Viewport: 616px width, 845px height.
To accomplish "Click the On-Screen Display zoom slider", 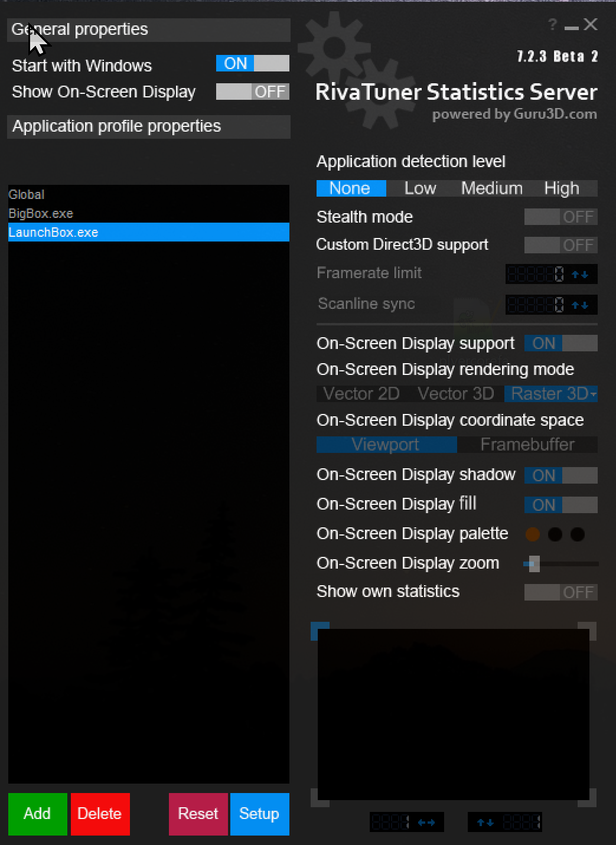I will (561, 564).
